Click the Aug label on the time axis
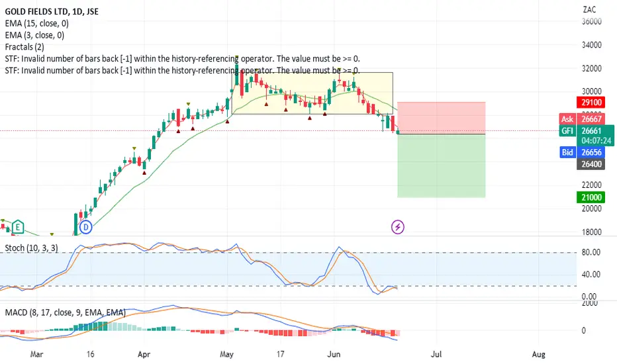 (538, 354)
